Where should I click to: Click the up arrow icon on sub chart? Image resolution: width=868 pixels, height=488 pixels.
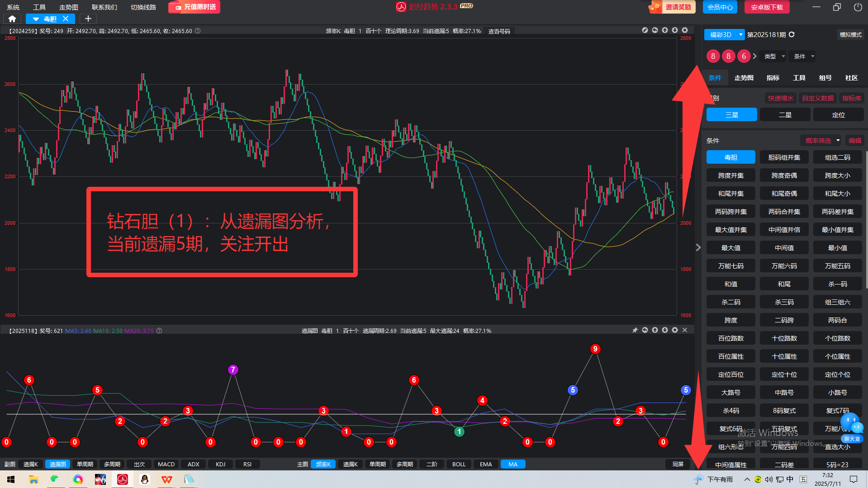(655, 330)
